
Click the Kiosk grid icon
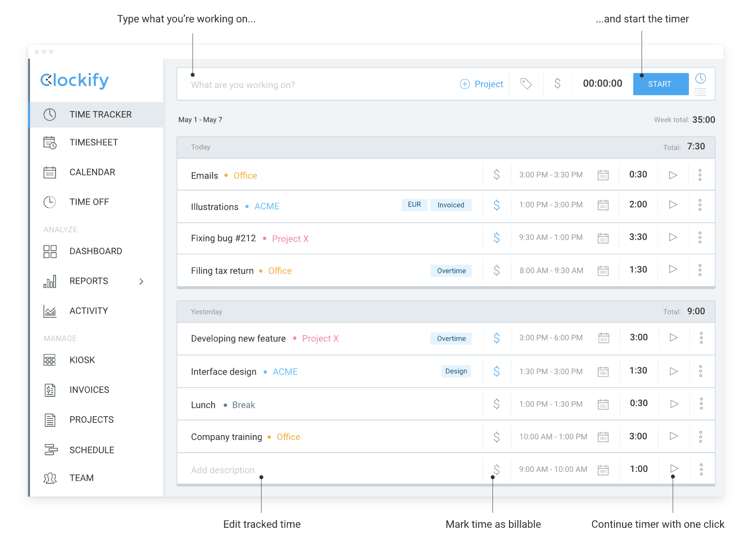(x=49, y=360)
